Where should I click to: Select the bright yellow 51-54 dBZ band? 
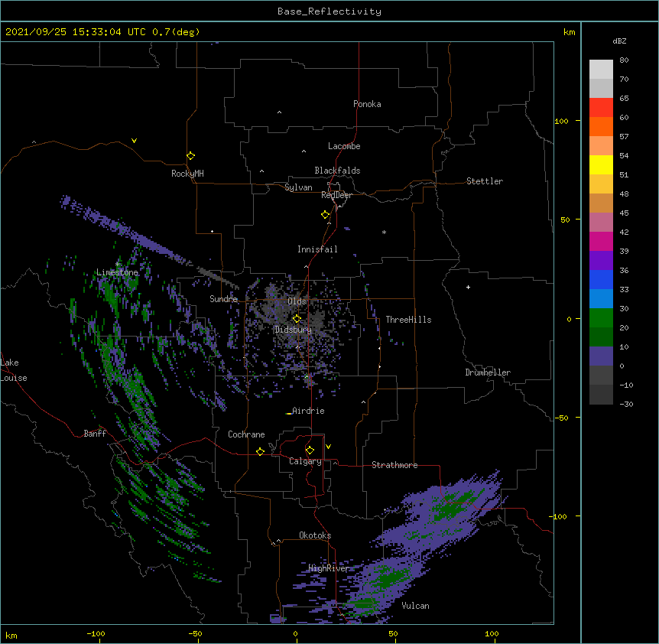601,164
